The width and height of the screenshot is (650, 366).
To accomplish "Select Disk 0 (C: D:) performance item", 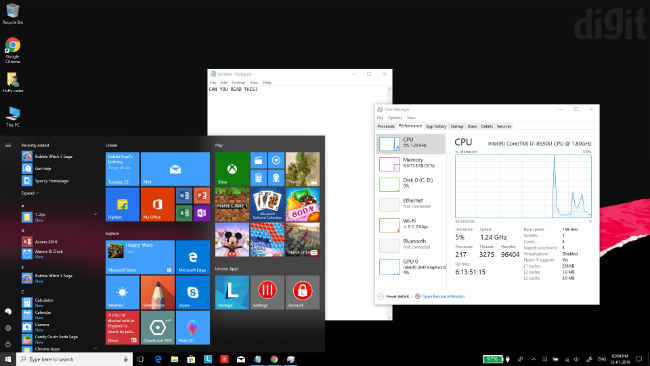I will click(x=411, y=184).
